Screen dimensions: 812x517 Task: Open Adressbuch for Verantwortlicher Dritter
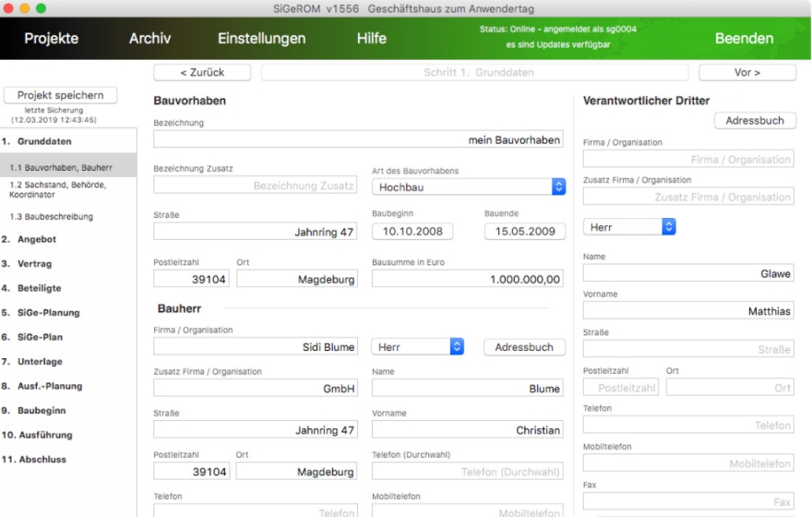tap(755, 121)
